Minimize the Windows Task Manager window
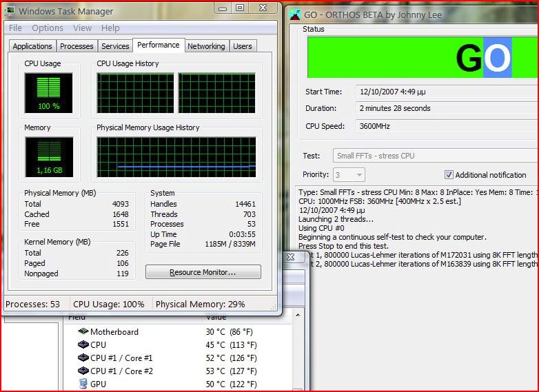The image size is (539, 392). click(223, 8)
